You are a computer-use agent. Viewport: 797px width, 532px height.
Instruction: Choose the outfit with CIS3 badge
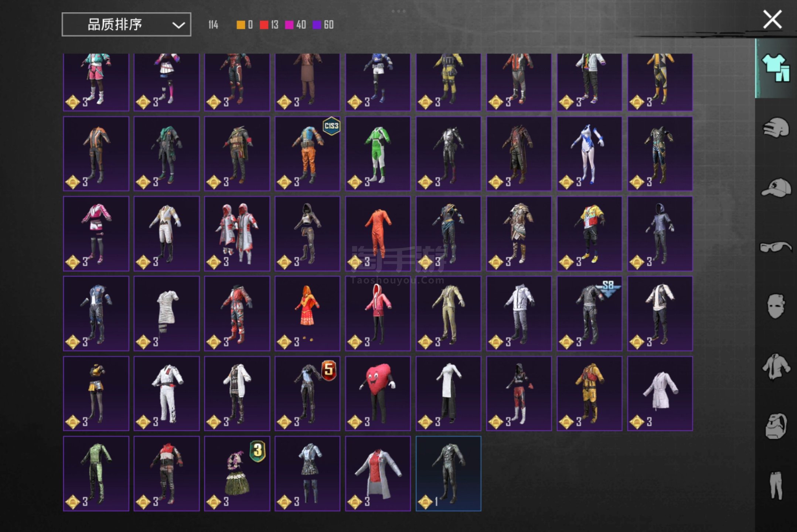(307, 153)
